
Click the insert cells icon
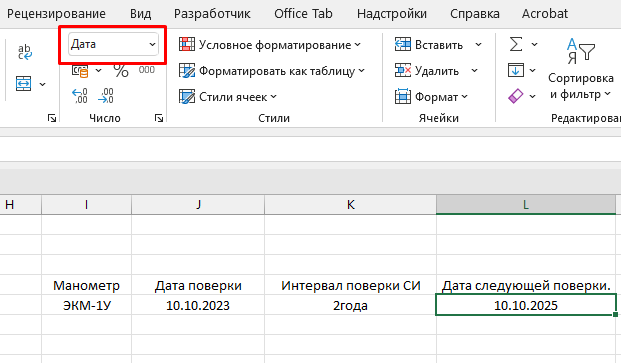tap(402, 44)
